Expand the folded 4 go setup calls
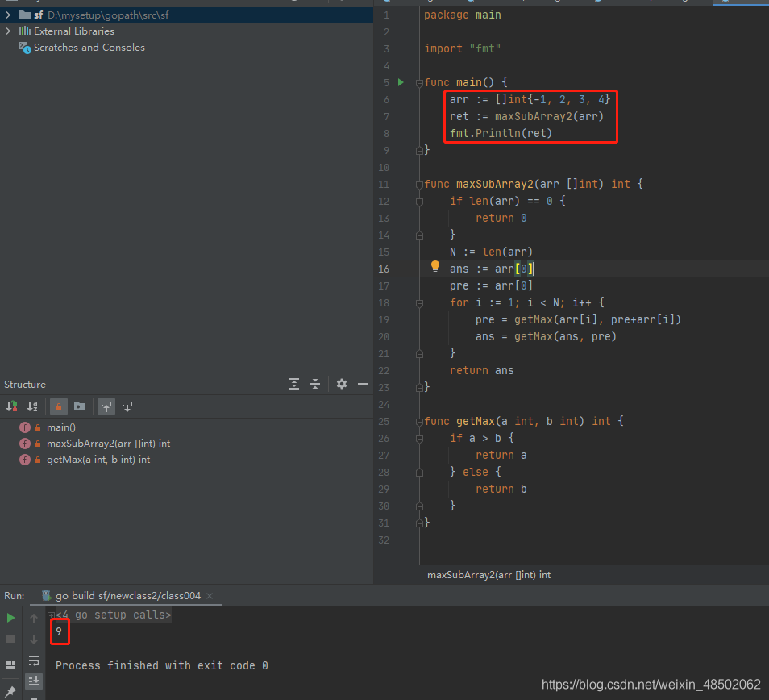 (51, 615)
